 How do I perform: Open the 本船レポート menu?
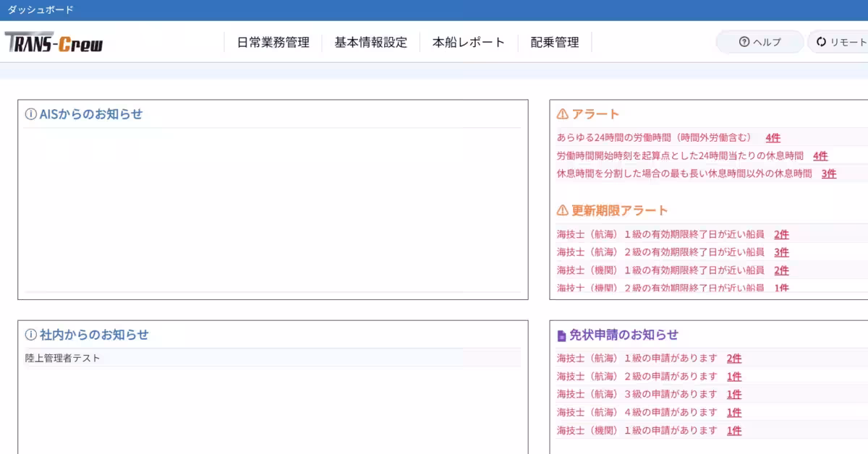coord(468,42)
